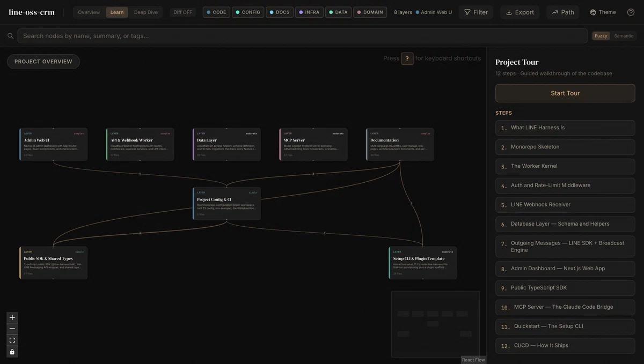Click the Admin Web U legend entry
Image resolution: width=644 pixels, height=364 pixels.
pos(434,12)
